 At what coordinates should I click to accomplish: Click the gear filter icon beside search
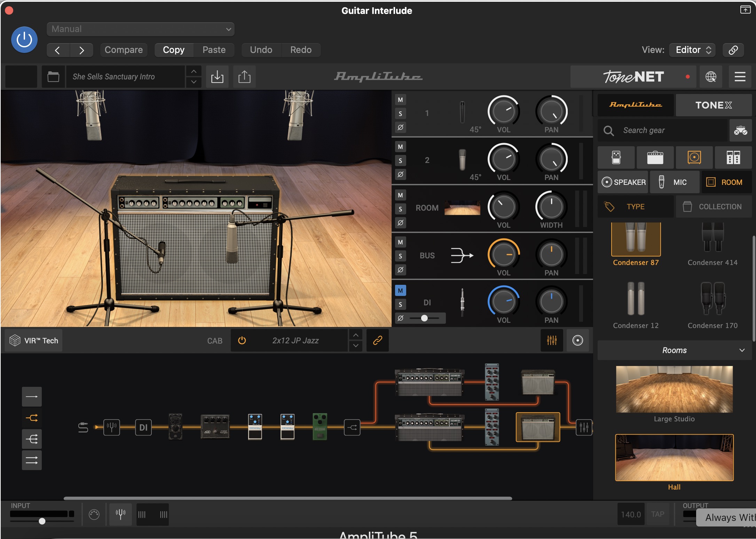[x=740, y=130]
